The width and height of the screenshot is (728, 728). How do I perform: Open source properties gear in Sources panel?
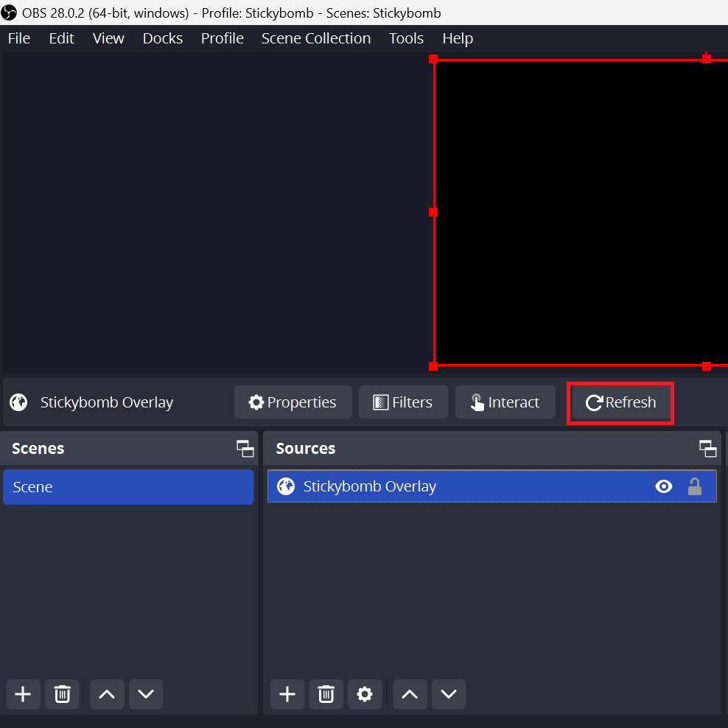[x=365, y=694]
